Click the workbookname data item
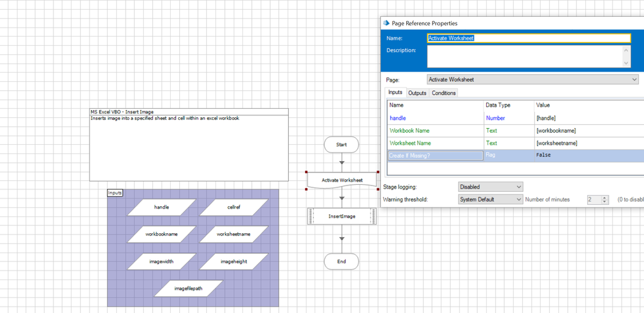 tap(161, 234)
